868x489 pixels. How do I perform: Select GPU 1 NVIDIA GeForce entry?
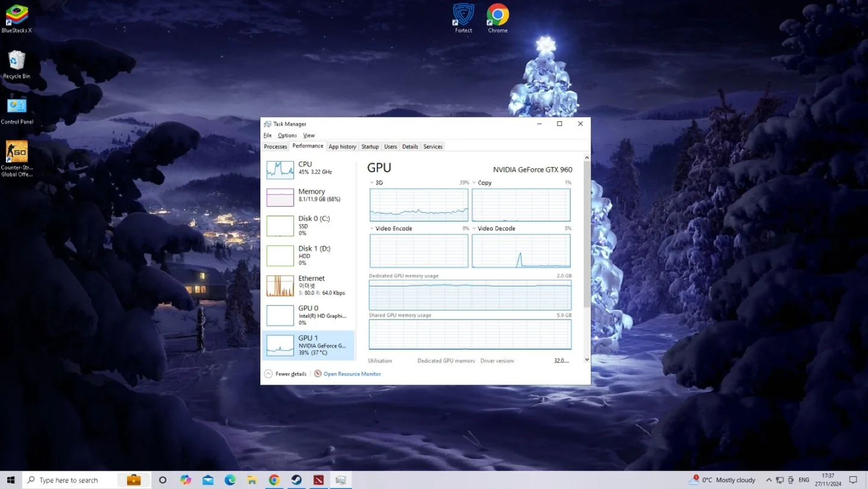pyautogui.click(x=309, y=345)
